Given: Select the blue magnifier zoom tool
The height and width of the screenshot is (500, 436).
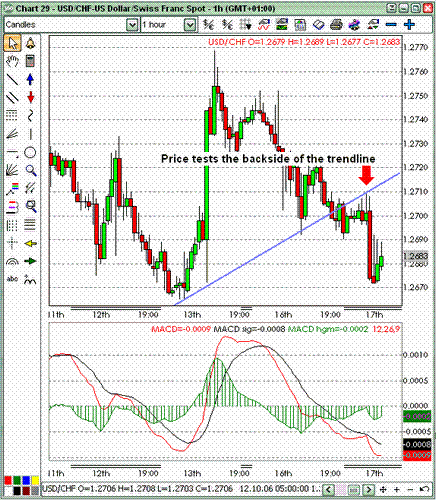Looking at the screenshot, I should [x=30, y=171].
